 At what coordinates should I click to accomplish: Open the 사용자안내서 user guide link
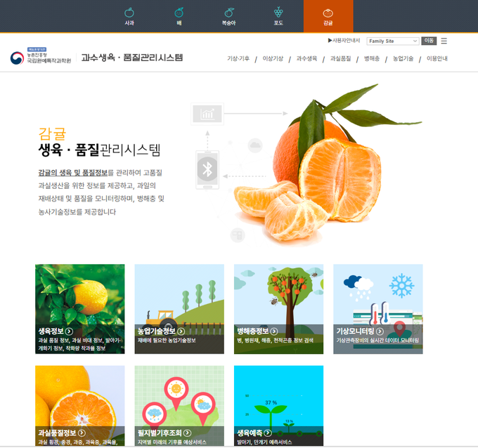(344, 41)
